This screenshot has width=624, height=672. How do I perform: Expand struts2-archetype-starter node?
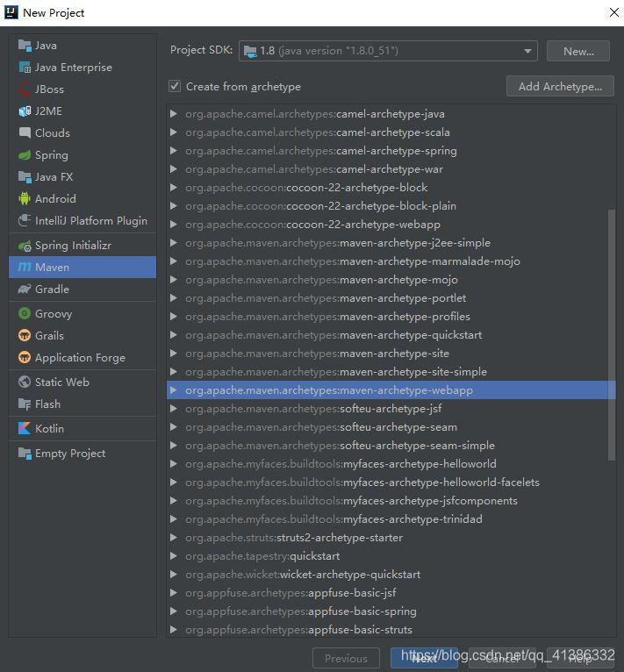click(x=174, y=538)
